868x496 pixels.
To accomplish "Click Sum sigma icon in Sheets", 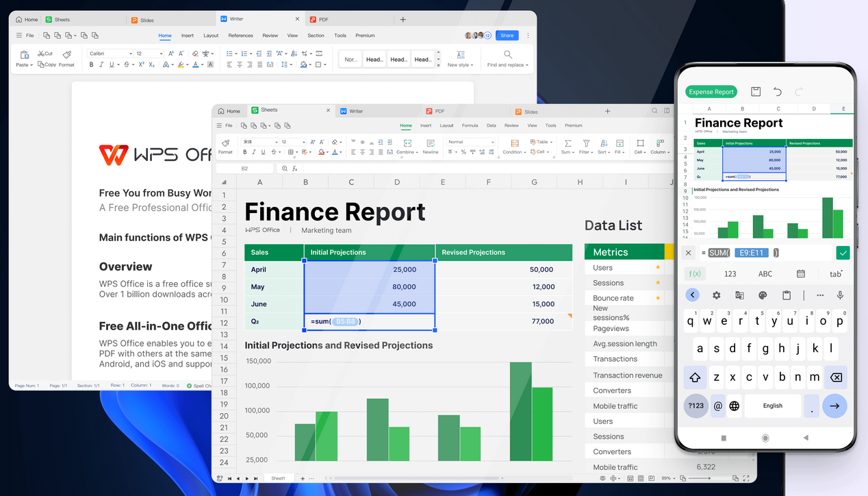I will [x=567, y=143].
